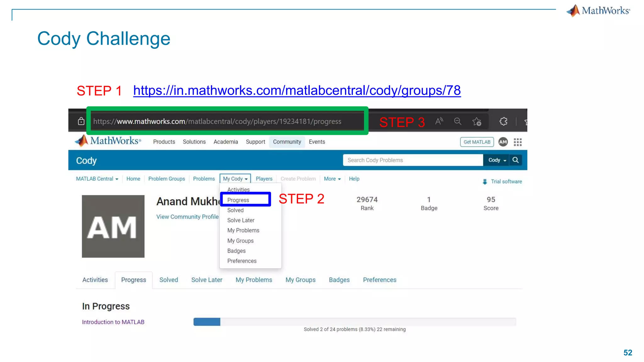
Task: Click Trial software link
Action: [506, 182]
